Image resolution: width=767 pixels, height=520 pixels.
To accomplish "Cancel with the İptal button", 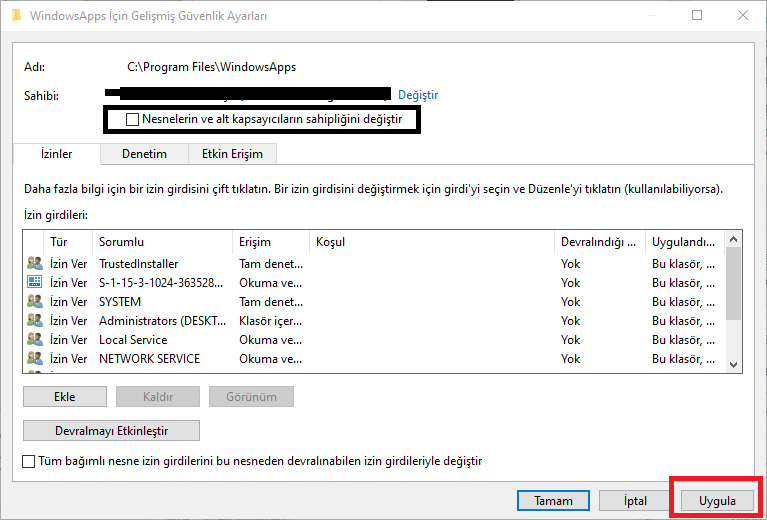I will pyautogui.click(x=635, y=500).
